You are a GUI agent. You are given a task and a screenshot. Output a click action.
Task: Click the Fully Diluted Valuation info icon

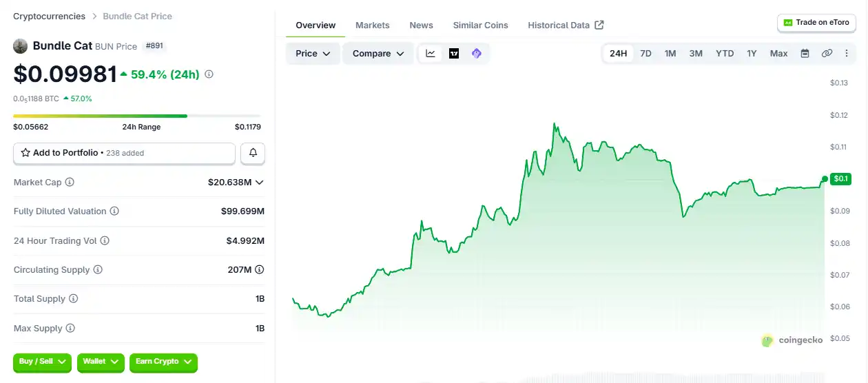point(114,211)
